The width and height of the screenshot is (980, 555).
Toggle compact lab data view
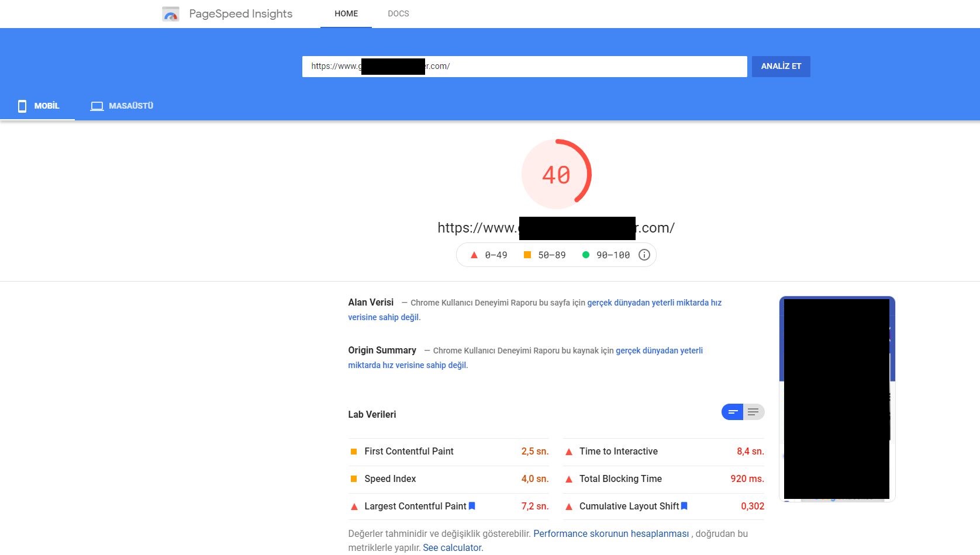(732, 412)
